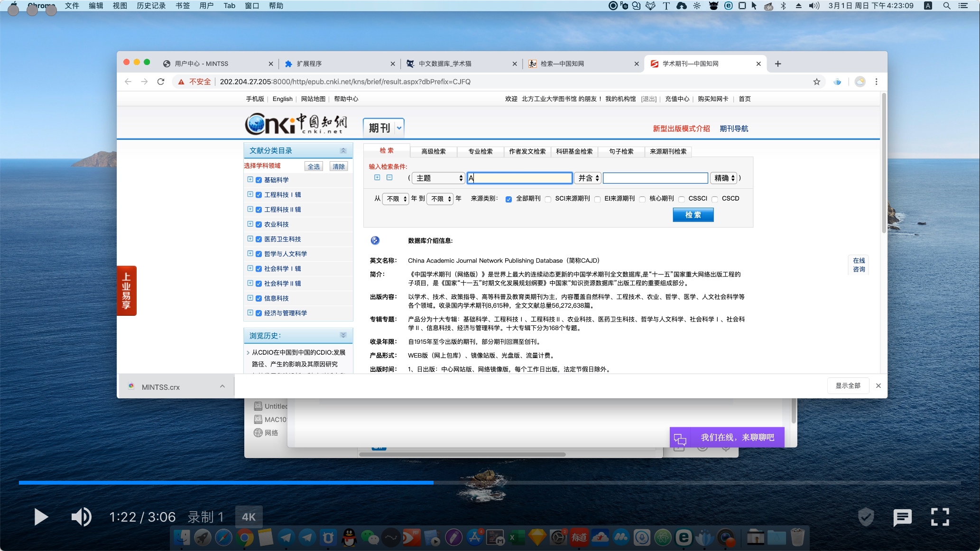
Task: Click the blue 检索 search button
Action: pos(693,215)
